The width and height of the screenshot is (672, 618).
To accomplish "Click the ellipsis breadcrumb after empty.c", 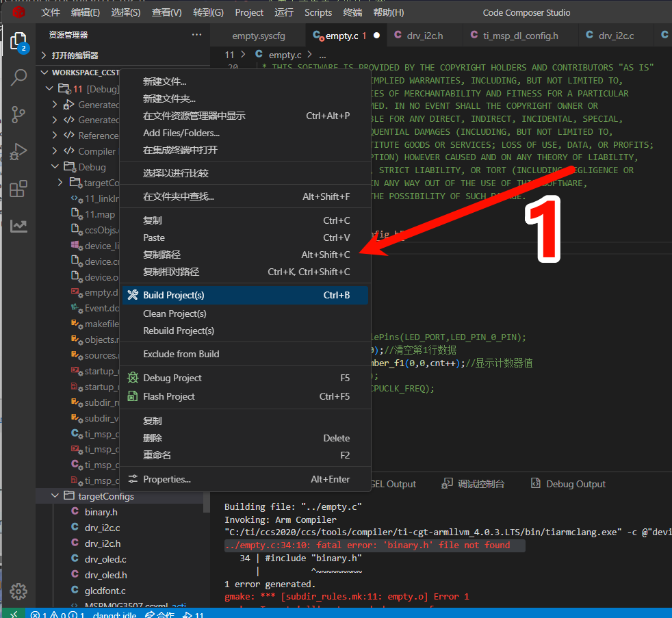I will pos(322,55).
